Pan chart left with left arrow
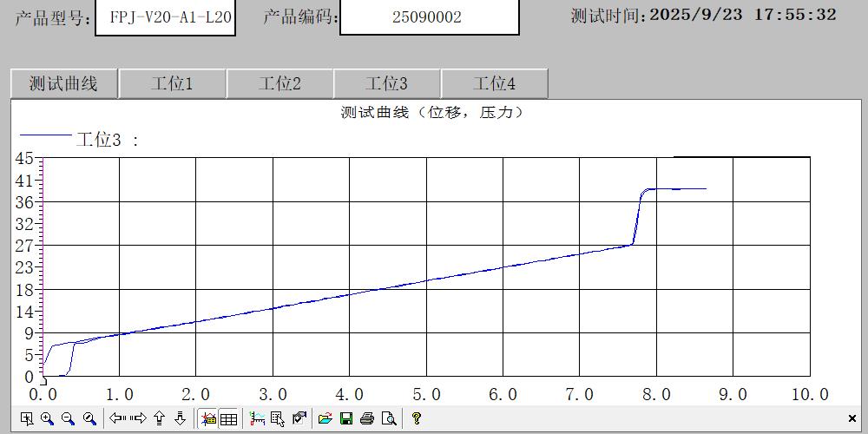The height and width of the screenshot is (434, 868). [x=117, y=418]
